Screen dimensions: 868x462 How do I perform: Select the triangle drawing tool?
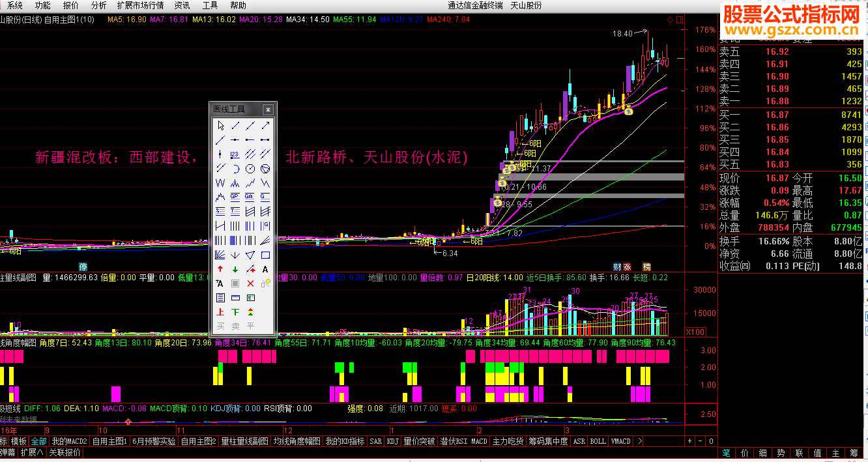pos(250,255)
